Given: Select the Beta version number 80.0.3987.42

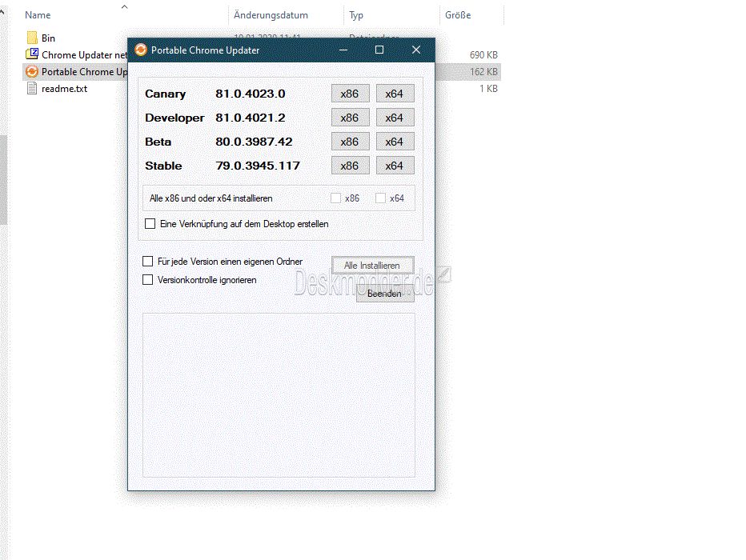Looking at the screenshot, I should [x=254, y=142].
